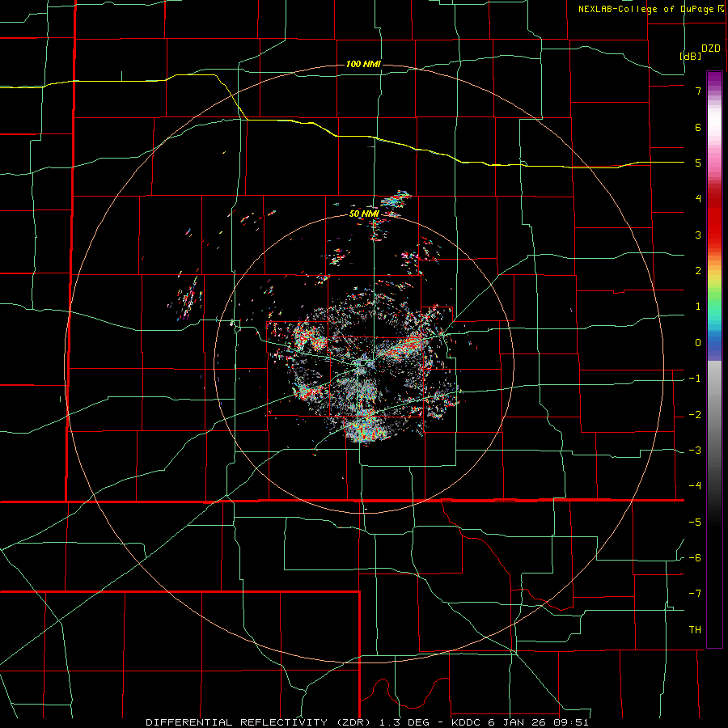Click the -1 value on the color scale

click(x=695, y=379)
